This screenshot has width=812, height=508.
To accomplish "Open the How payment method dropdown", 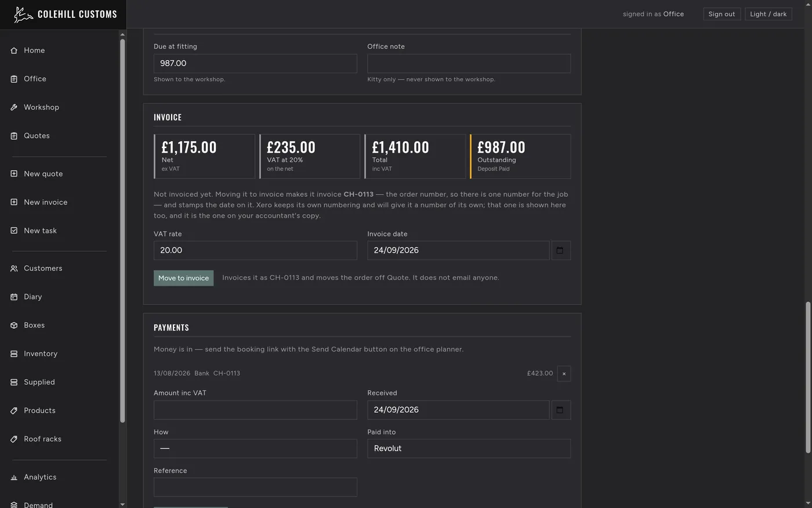I will (x=255, y=449).
